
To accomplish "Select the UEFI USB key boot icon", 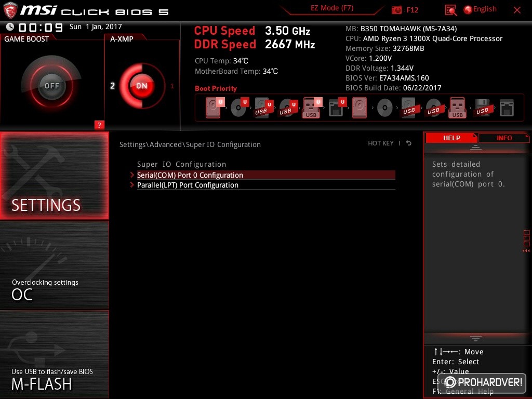I will coord(312,108).
